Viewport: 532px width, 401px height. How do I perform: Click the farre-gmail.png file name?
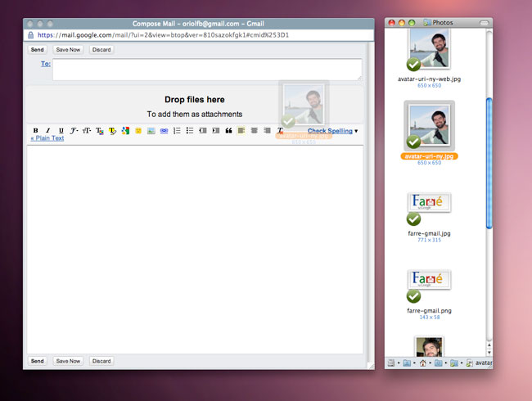[x=429, y=311]
